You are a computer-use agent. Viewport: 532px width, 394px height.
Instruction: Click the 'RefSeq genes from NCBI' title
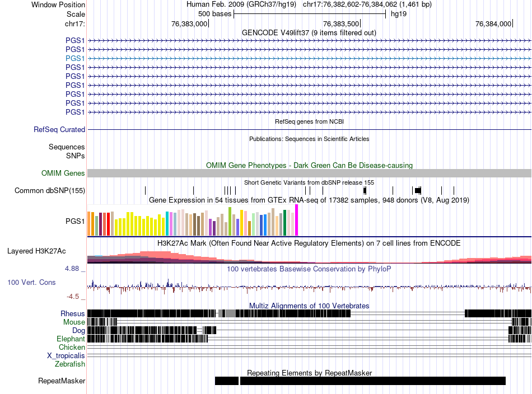[x=310, y=122]
